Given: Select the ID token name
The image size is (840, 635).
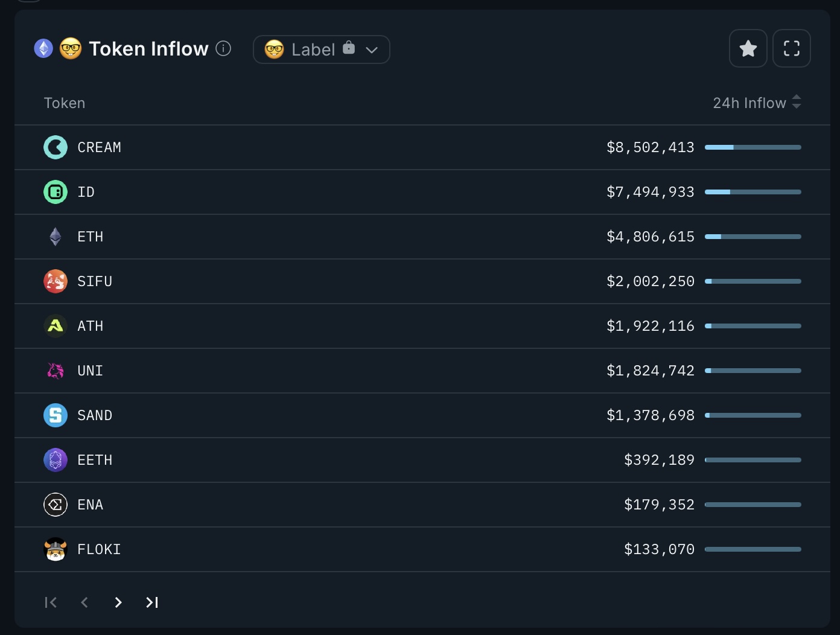Looking at the screenshot, I should point(86,192).
